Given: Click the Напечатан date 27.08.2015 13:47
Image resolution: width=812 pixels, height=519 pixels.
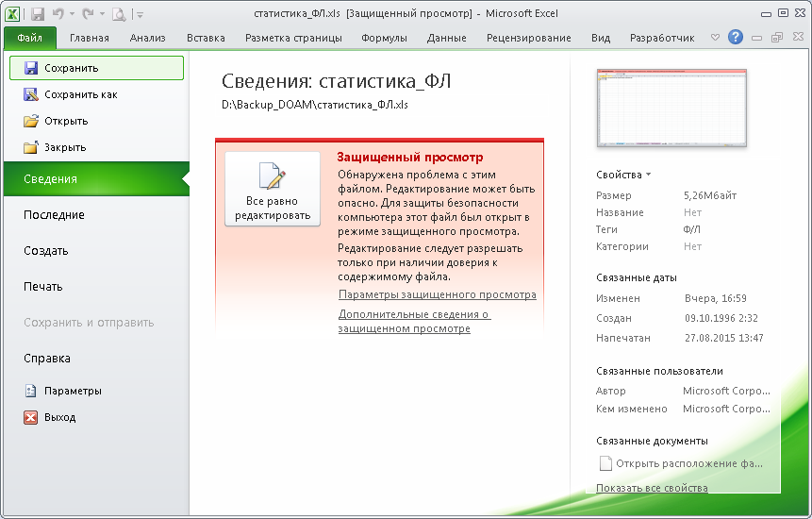Looking at the screenshot, I should click(x=724, y=338).
